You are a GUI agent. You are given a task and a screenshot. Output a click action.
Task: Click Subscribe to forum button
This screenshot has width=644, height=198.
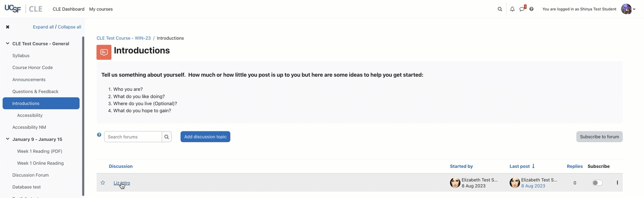[x=599, y=137]
